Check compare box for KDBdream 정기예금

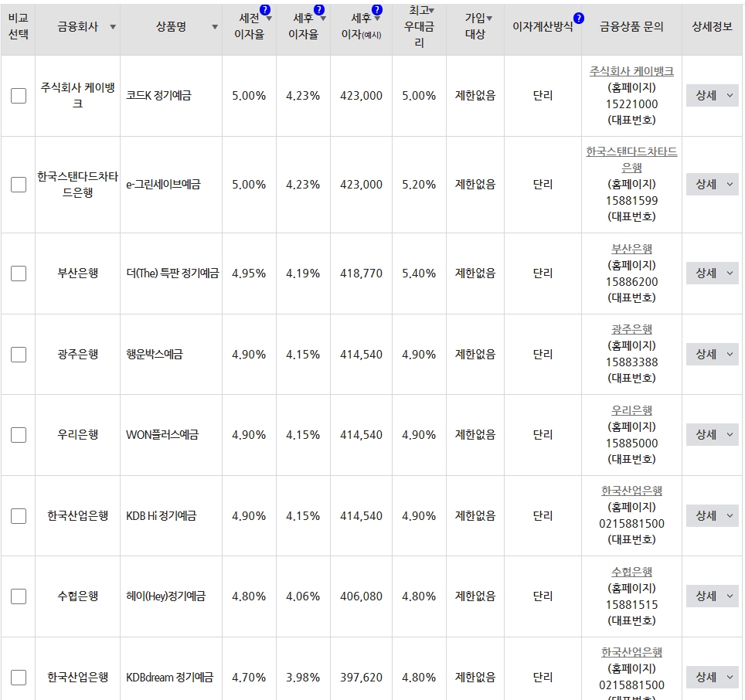tap(19, 677)
